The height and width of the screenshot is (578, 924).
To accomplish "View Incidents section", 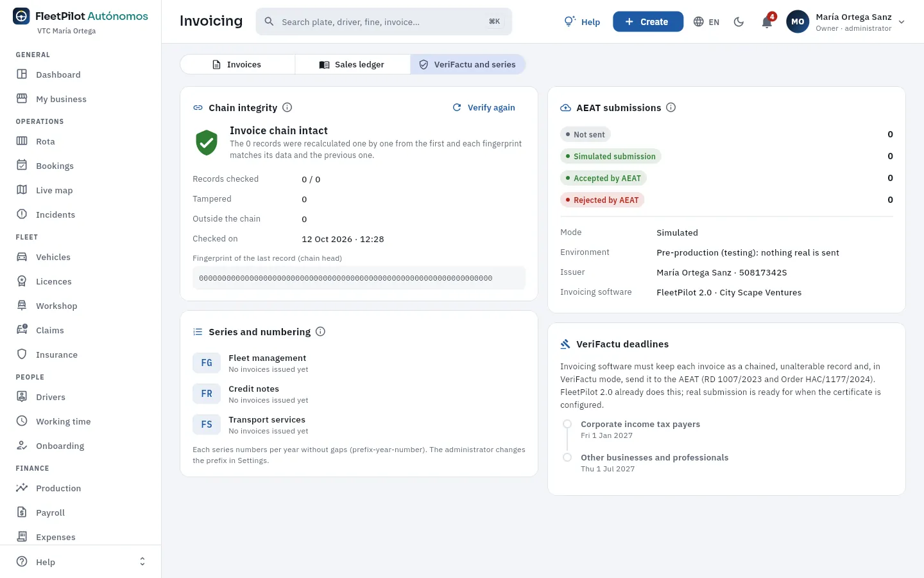I will (x=80, y=215).
